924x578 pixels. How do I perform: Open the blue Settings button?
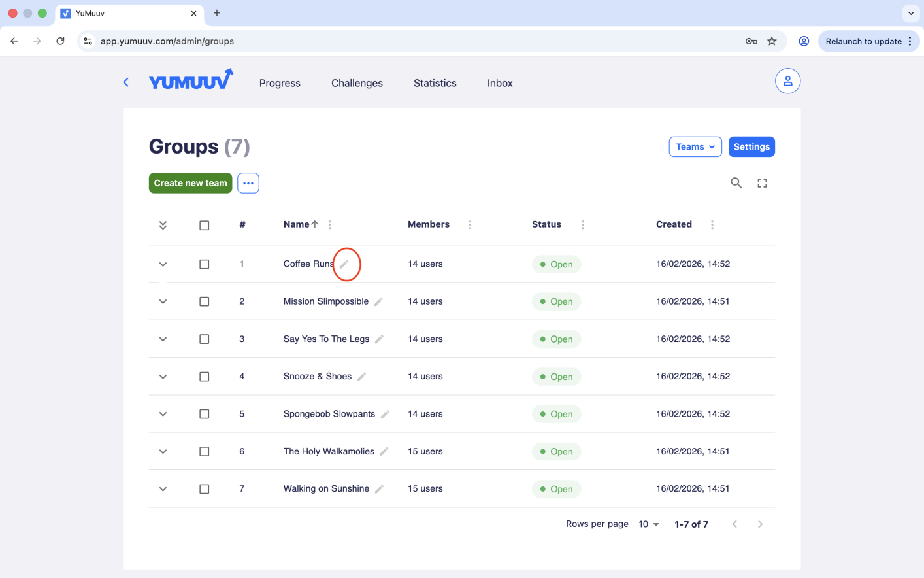[x=751, y=147]
